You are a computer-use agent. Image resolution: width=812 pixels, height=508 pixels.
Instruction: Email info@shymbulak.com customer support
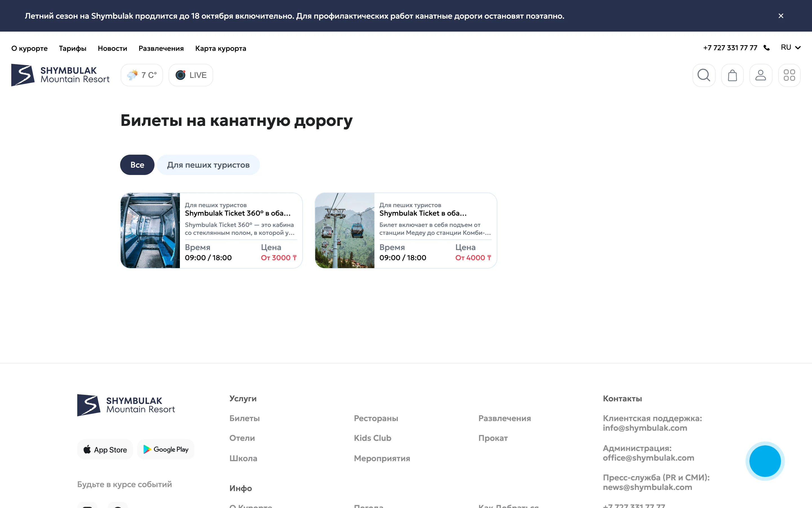pos(645,428)
